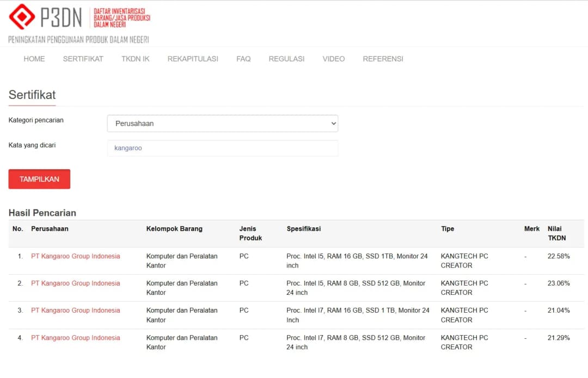Screen dimensions: 588x378
Task: Open the HOME menu item
Action: tap(34, 59)
